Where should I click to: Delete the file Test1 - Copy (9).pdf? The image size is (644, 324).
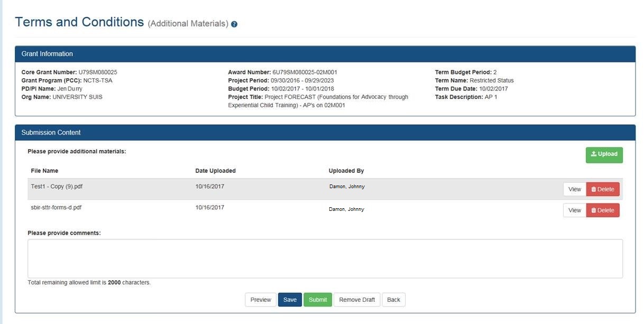[x=603, y=189]
